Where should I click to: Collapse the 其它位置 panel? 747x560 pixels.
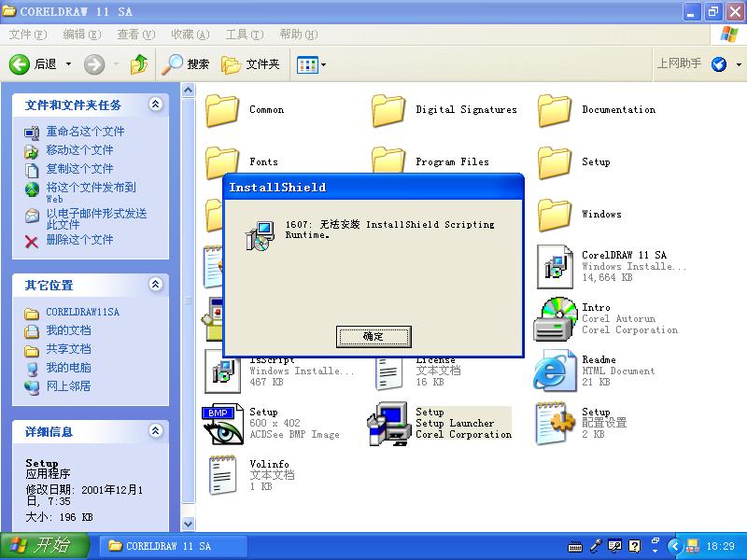coord(155,285)
